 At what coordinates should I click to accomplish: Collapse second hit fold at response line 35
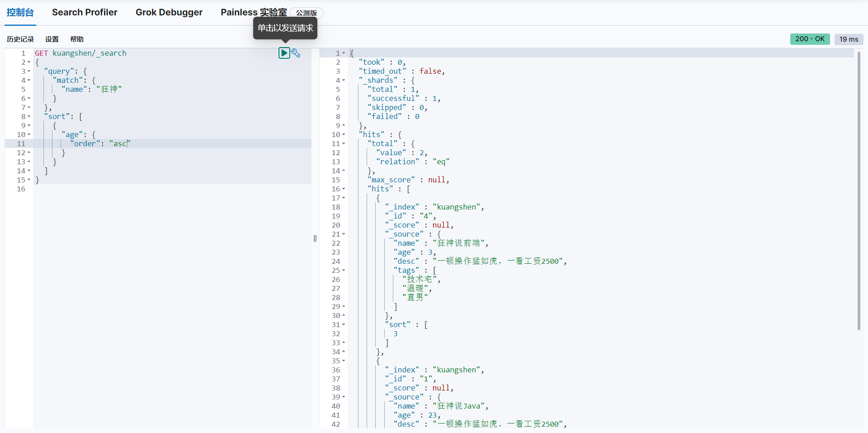(344, 361)
